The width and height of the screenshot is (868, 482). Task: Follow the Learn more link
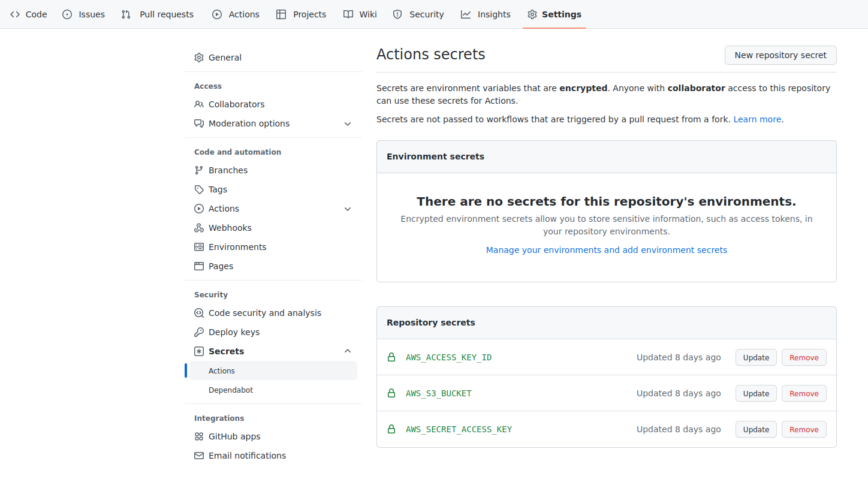[x=757, y=119]
